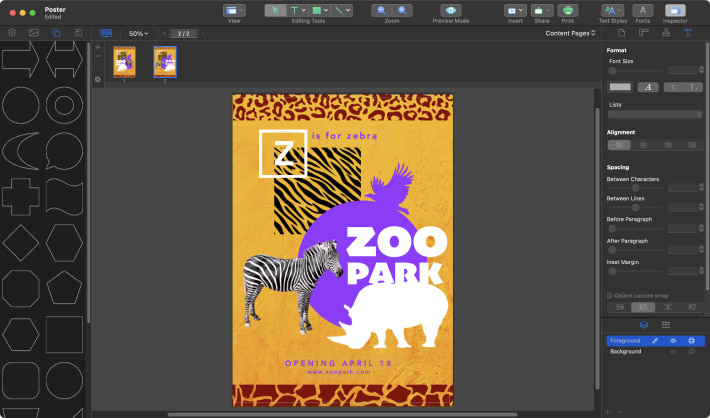The image size is (710, 418).
Task: Open the smart shapes tab
Action: click(56, 33)
